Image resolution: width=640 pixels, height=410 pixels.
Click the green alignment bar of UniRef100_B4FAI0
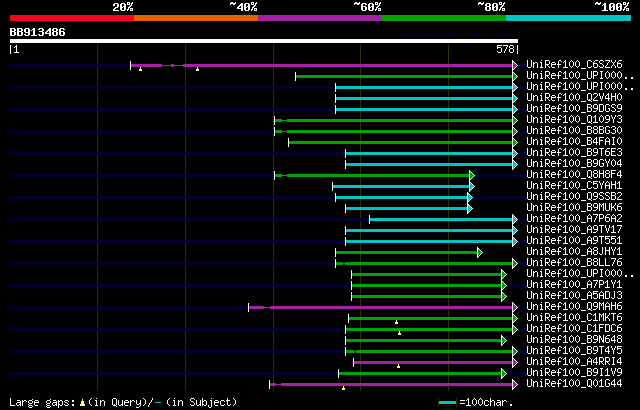(x=401, y=142)
